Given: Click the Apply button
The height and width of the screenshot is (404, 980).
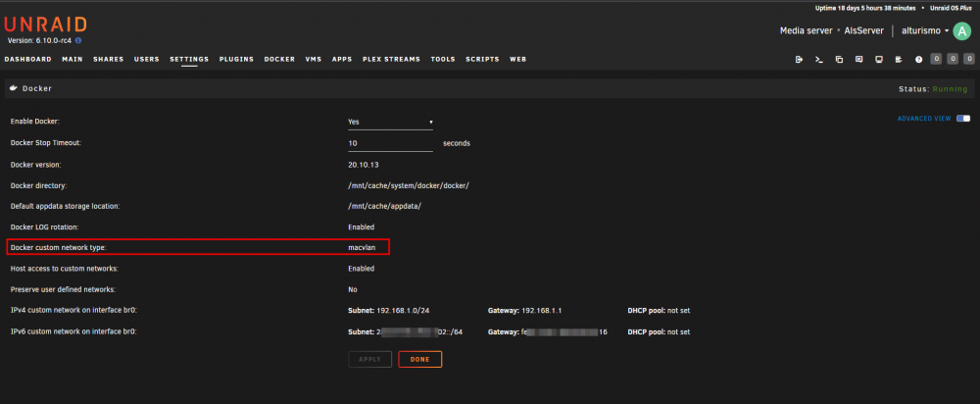Looking at the screenshot, I should (x=370, y=360).
